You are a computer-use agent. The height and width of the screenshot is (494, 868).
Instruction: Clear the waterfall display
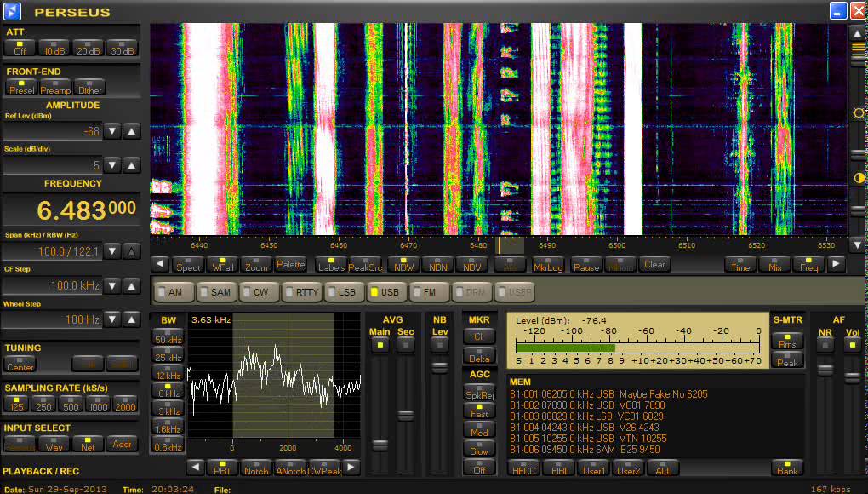click(654, 264)
